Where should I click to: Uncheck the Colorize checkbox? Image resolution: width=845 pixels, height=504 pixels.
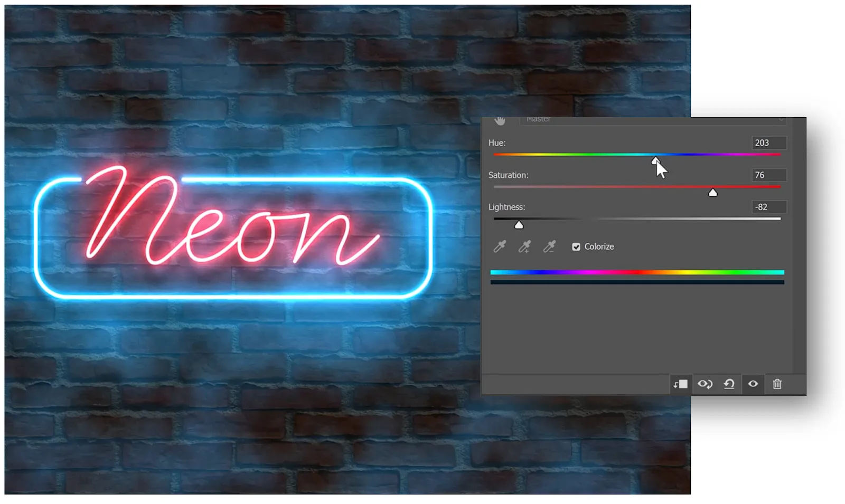[576, 247]
